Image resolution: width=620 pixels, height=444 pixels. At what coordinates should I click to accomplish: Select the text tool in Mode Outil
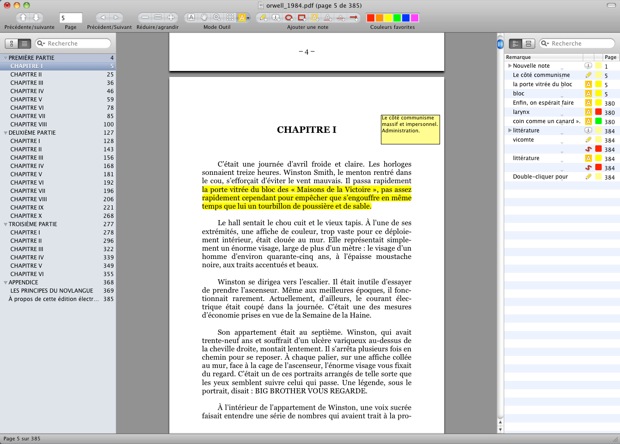tap(191, 17)
